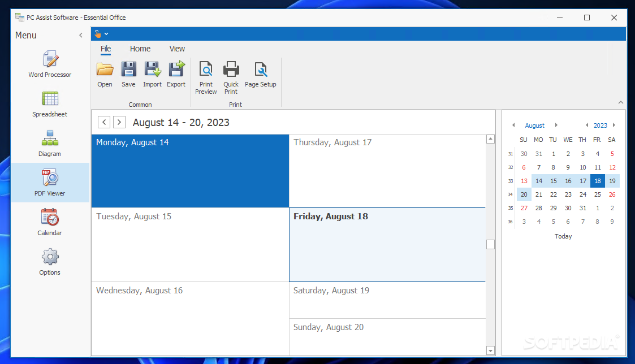Go to next year after 2023
Screen dimensions: 635x364
click(614, 125)
